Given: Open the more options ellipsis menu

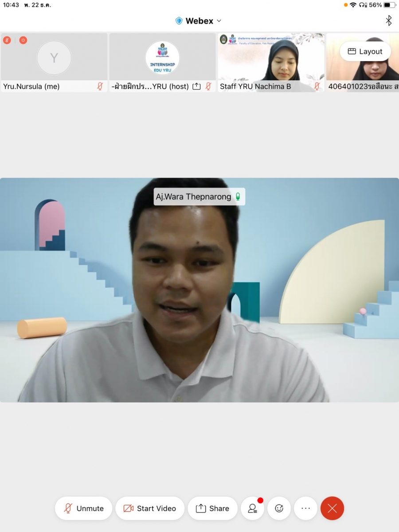Looking at the screenshot, I should tap(306, 509).
